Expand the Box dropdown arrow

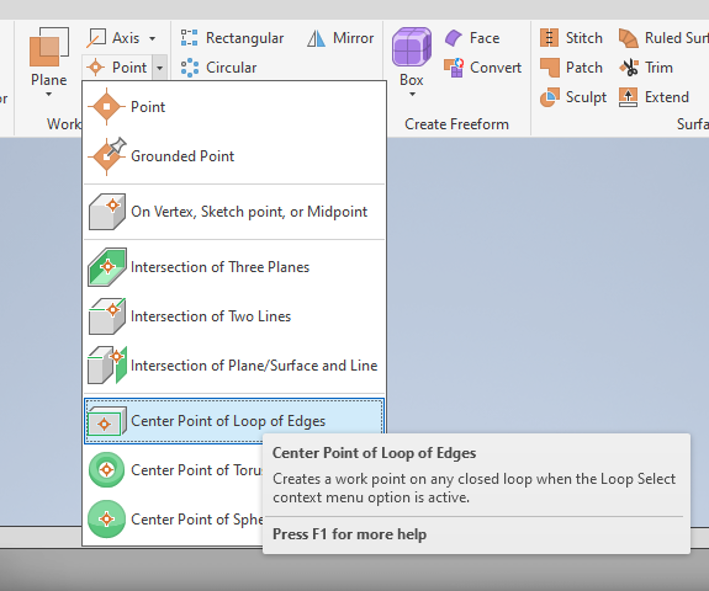(411, 96)
